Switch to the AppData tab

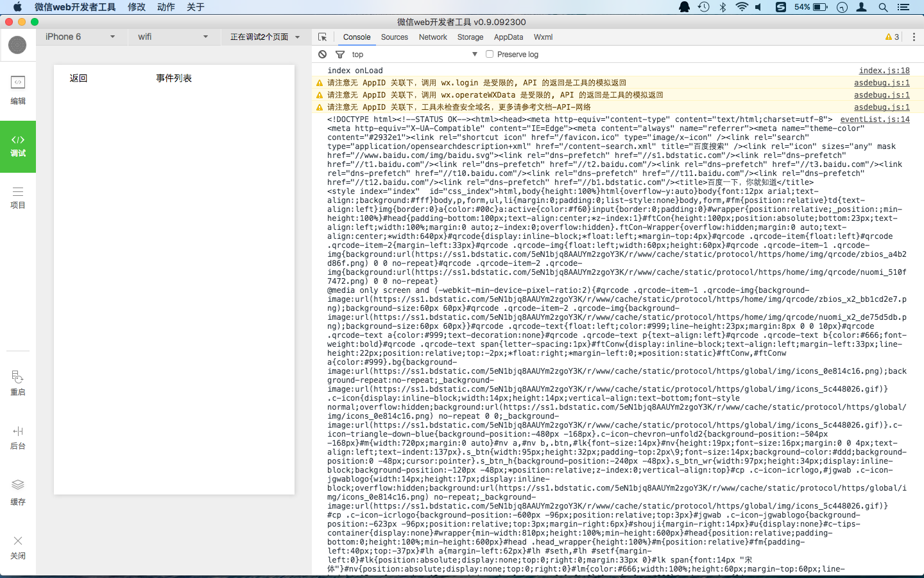coord(509,37)
